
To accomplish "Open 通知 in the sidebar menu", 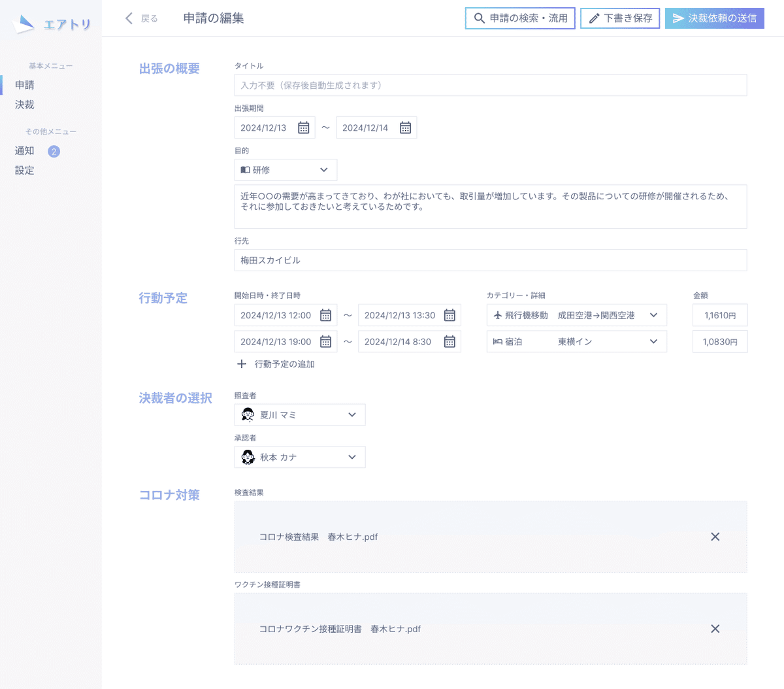I will (x=25, y=151).
